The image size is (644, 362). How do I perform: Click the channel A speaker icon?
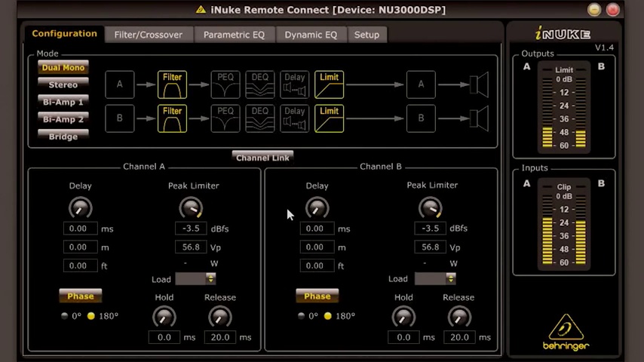pos(480,84)
